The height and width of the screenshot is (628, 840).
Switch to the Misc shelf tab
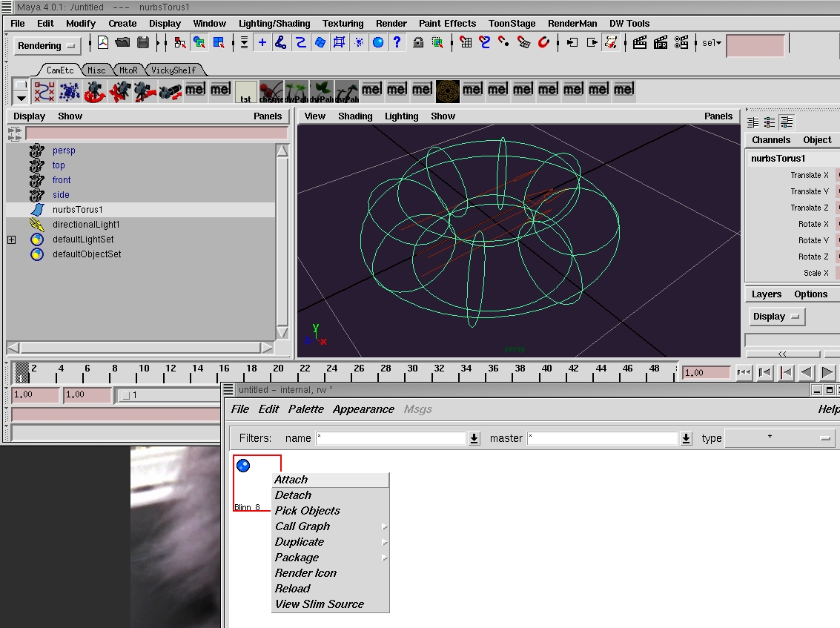(x=96, y=70)
